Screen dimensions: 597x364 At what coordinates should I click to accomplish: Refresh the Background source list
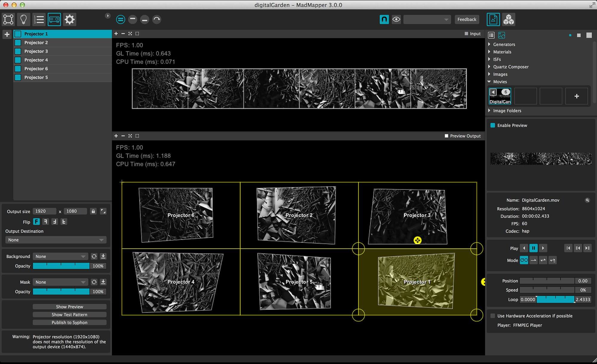tap(94, 256)
